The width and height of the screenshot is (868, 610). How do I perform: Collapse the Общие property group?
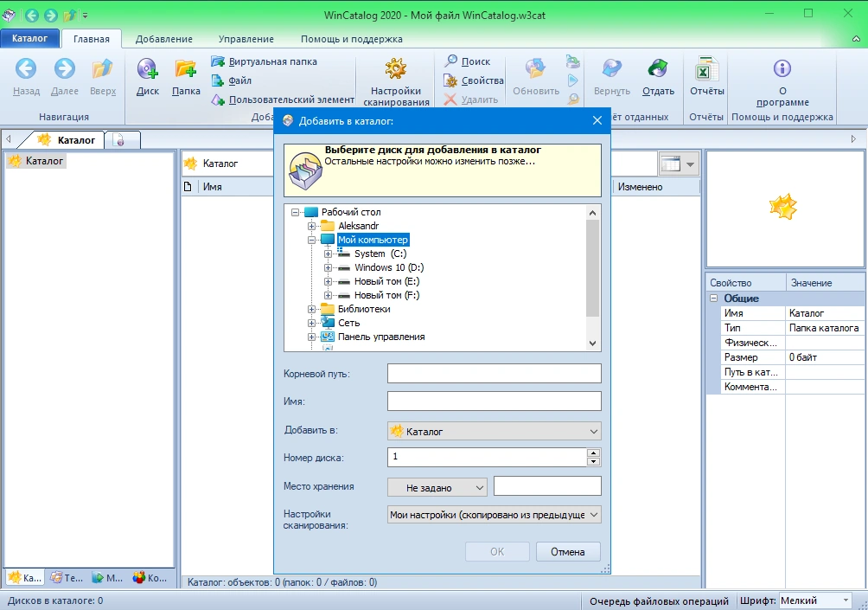tap(713, 298)
